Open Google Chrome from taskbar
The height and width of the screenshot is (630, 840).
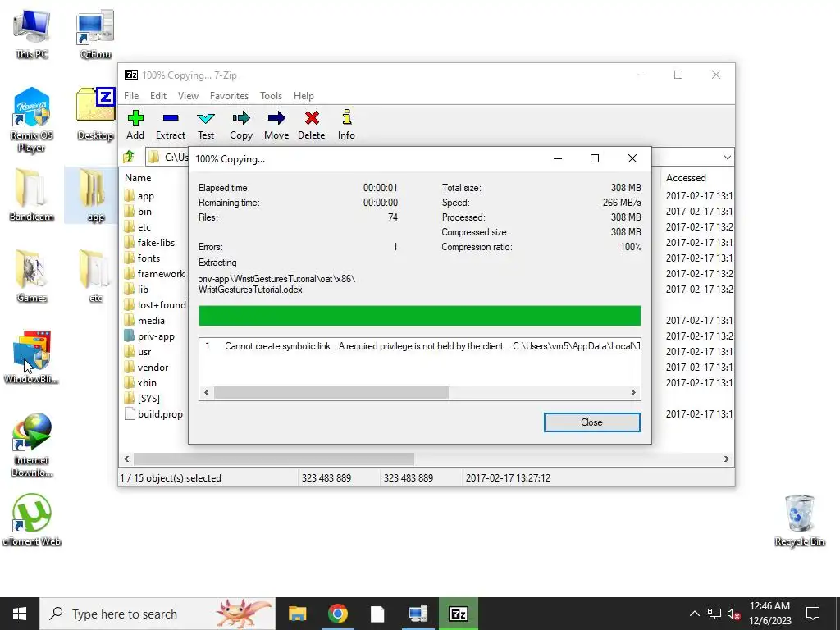pos(337,614)
